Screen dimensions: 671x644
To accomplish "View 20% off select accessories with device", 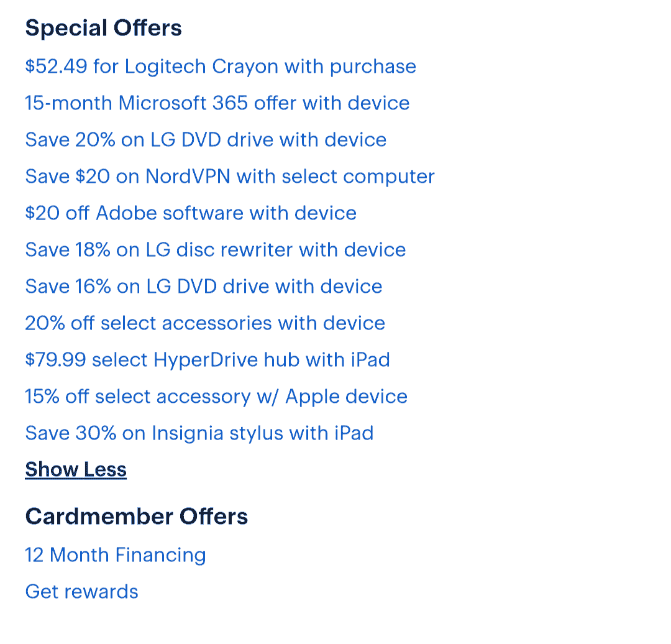I will point(205,323).
